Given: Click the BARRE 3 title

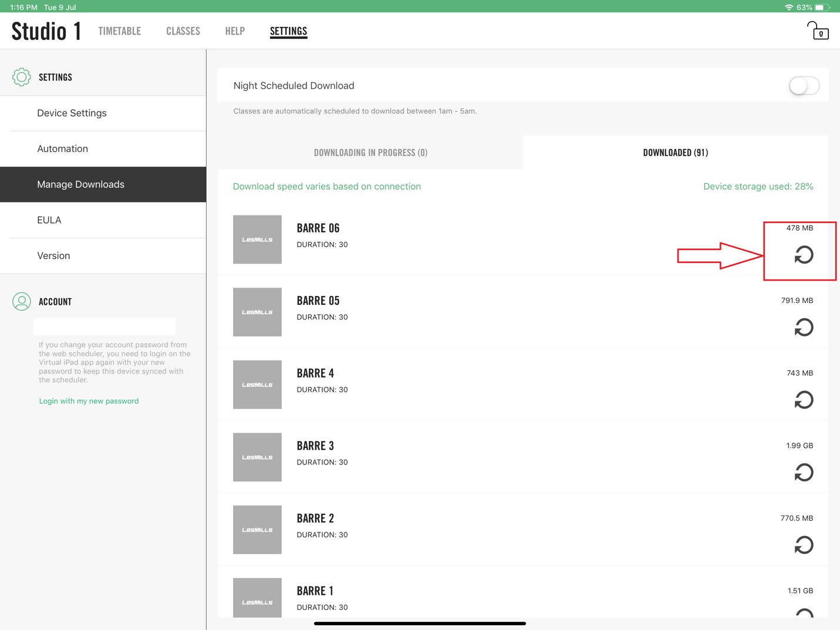Looking at the screenshot, I should click(x=315, y=446).
